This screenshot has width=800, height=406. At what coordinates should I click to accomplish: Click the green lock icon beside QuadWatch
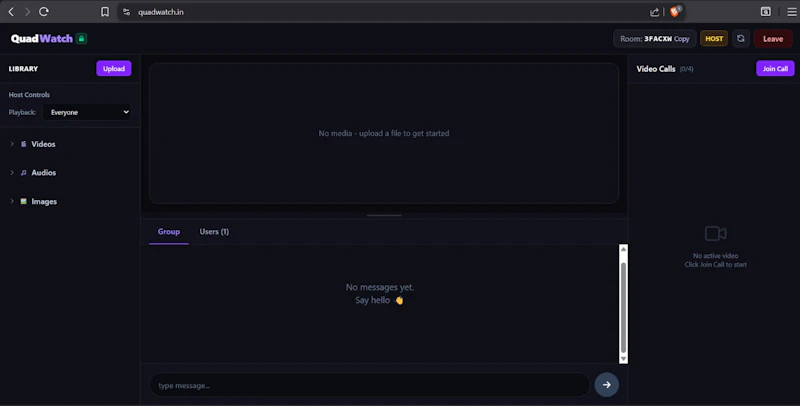81,38
